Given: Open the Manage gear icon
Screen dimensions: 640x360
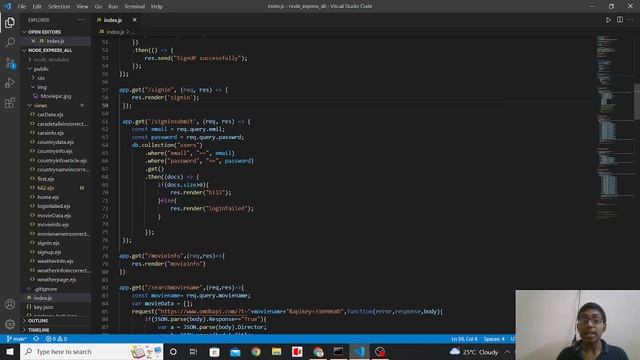Looking at the screenshot, I should pos(10,324).
